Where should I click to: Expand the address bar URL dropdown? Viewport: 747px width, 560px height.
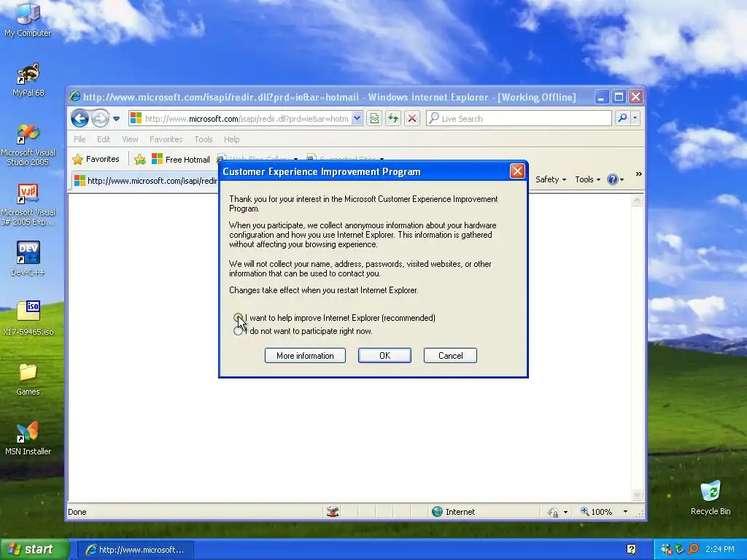[x=357, y=119]
